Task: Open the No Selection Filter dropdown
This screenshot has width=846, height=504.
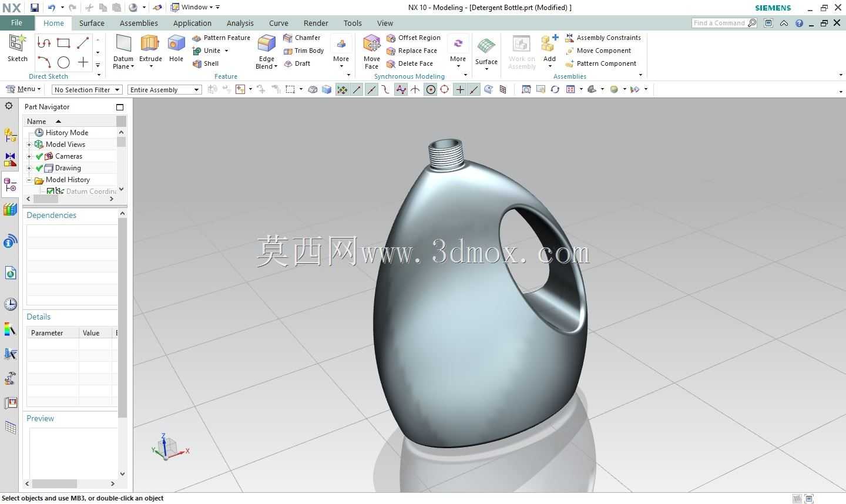Action: tap(87, 90)
